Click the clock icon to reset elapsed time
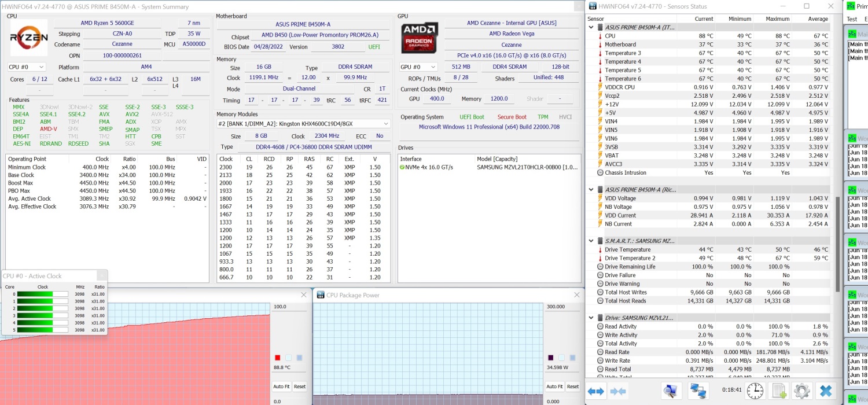This screenshot has width=868, height=405. pyautogui.click(x=755, y=391)
